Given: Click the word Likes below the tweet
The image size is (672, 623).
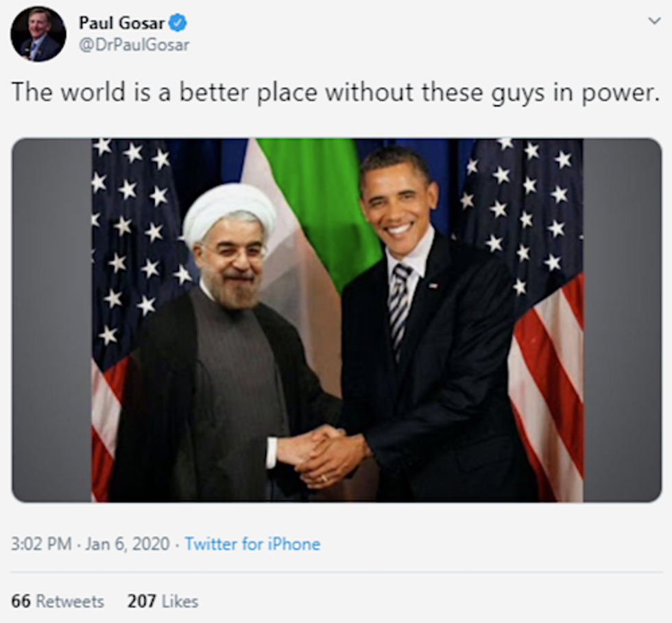Looking at the screenshot, I should tap(178, 601).
